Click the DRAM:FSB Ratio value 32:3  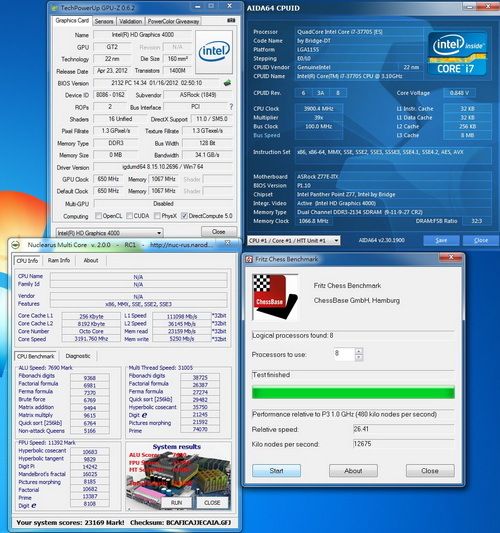(476, 221)
